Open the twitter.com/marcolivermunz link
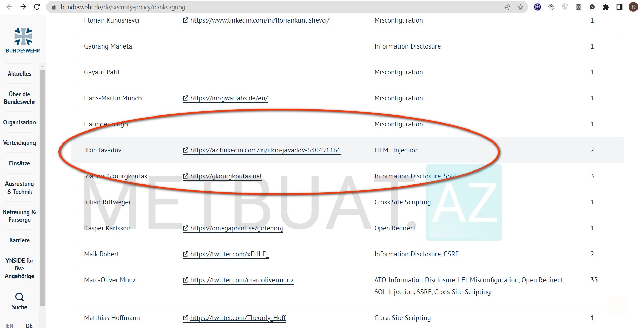The image size is (644, 328). [x=242, y=280]
